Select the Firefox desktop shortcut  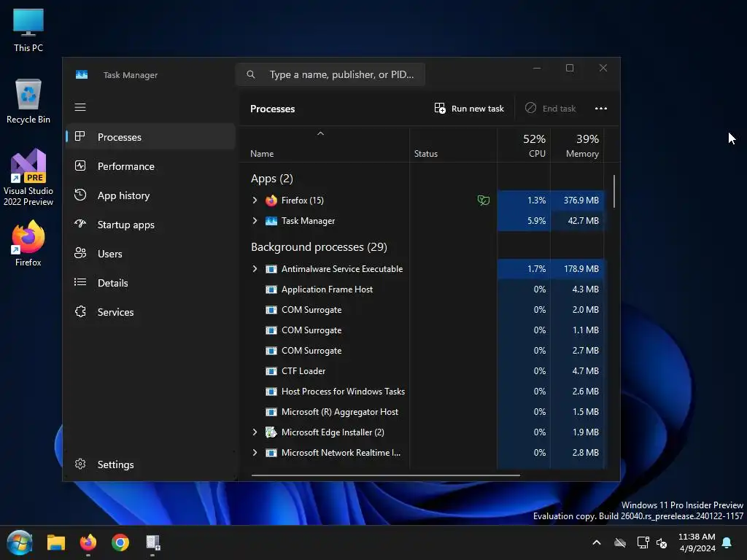point(28,244)
